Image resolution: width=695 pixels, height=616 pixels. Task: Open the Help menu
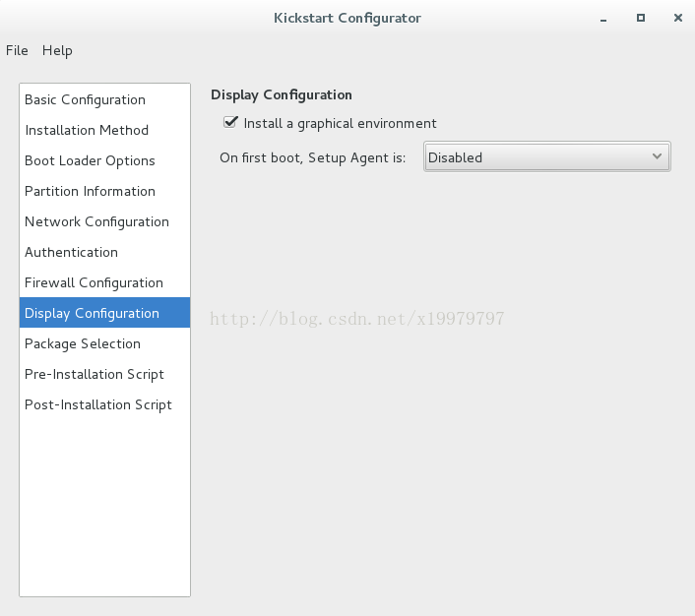[x=57, y=50]
